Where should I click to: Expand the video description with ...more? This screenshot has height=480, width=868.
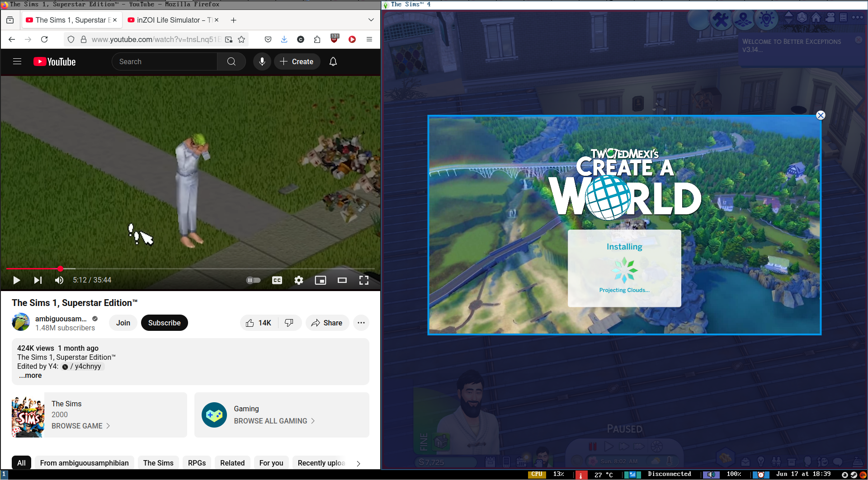pyautogui.click(x=30, y=376)
